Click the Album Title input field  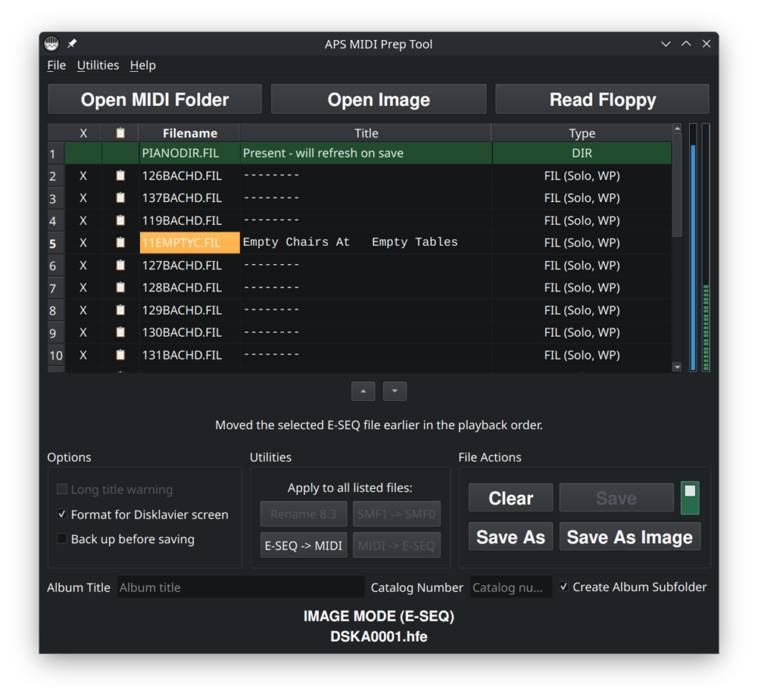coord(241,587)
